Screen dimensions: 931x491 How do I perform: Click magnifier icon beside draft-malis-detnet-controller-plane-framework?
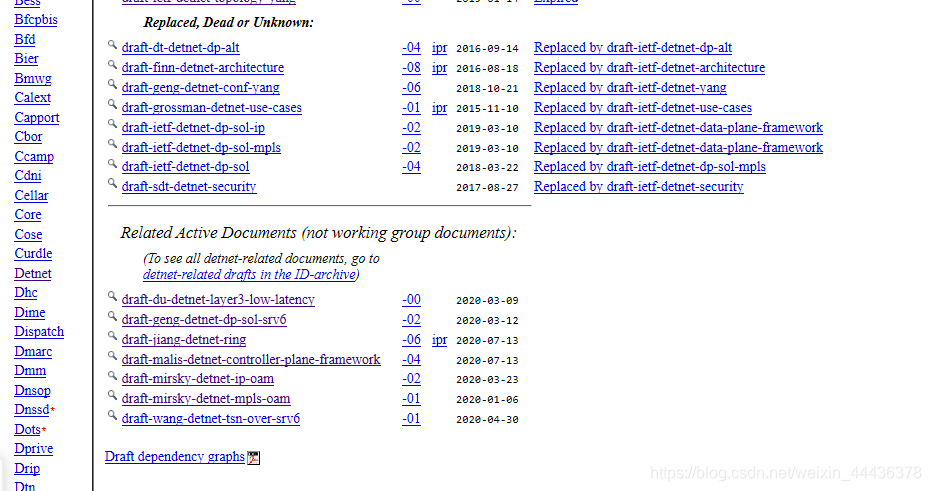point(112,356)
